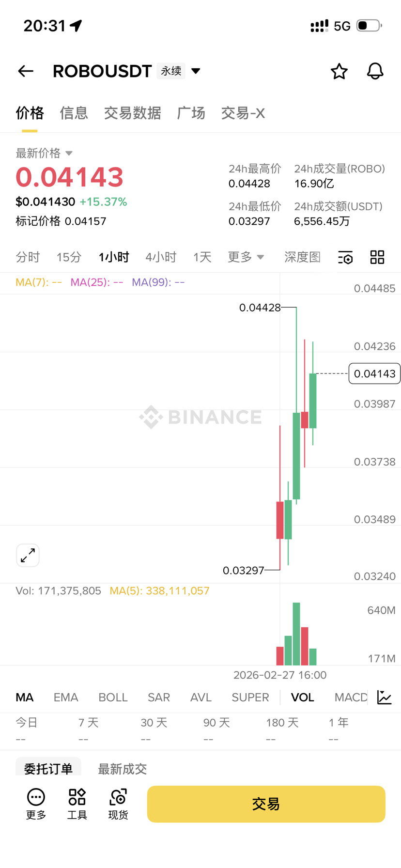Open price alert bell icon
Screen dimensions: 401x868
pyautogui.click(x=375, y=71)
